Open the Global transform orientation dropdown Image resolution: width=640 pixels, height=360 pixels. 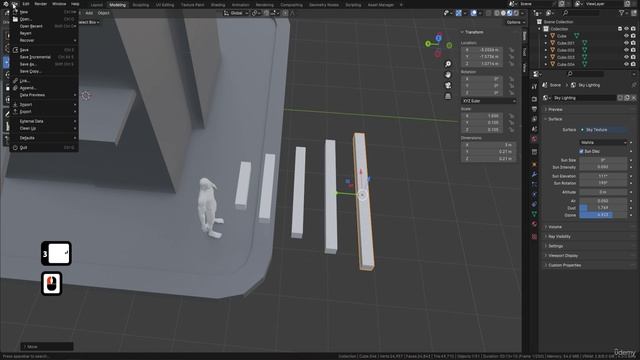pos(236,13)
